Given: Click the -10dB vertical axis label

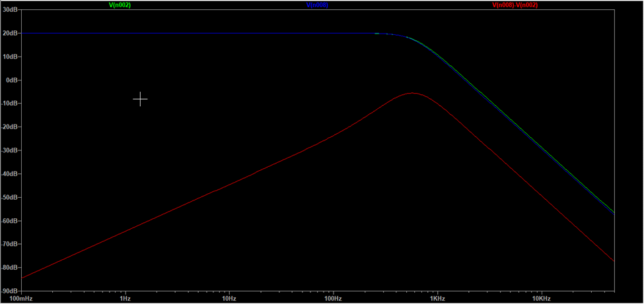Looking at the screenshot, I should (9, 104).
